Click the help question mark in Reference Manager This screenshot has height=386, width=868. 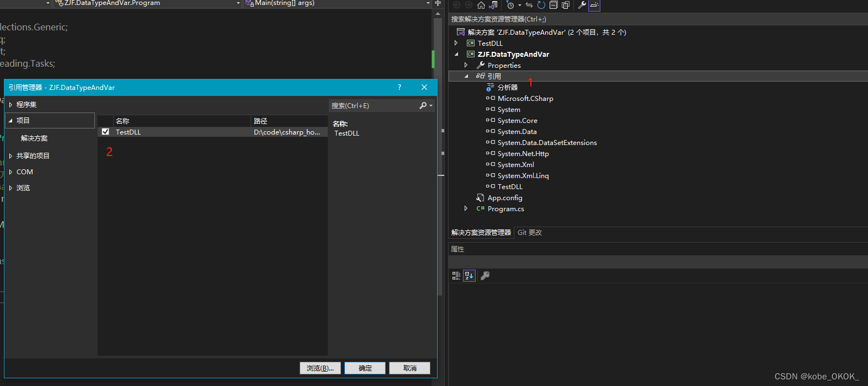pyautogui.click(x=400, y=87)
